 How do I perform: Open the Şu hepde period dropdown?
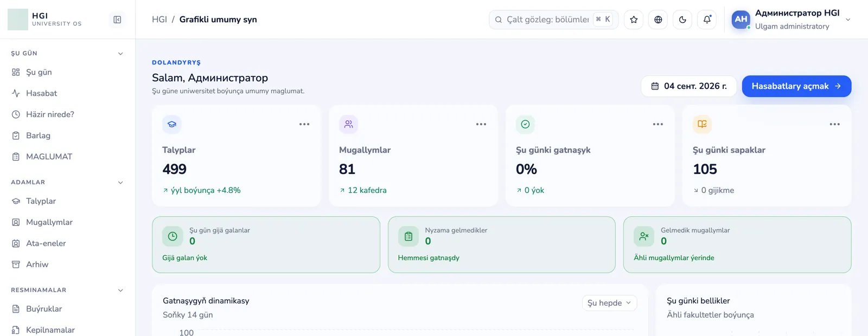click(x=609, y=303)
